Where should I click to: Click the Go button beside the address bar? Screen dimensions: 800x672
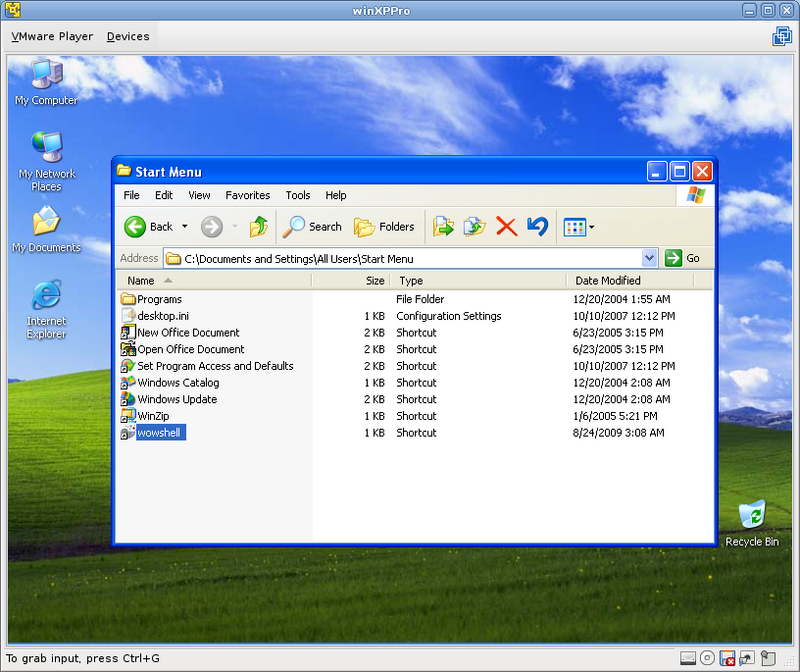click(x=683, y=258)
